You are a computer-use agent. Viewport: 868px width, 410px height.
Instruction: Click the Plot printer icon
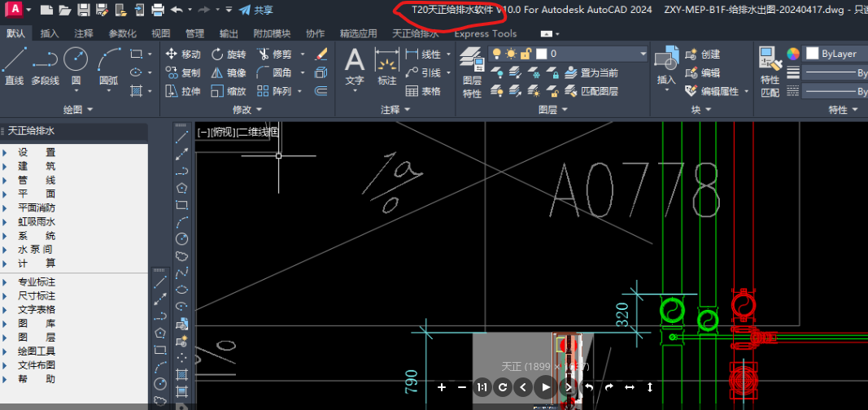point(158,10)
